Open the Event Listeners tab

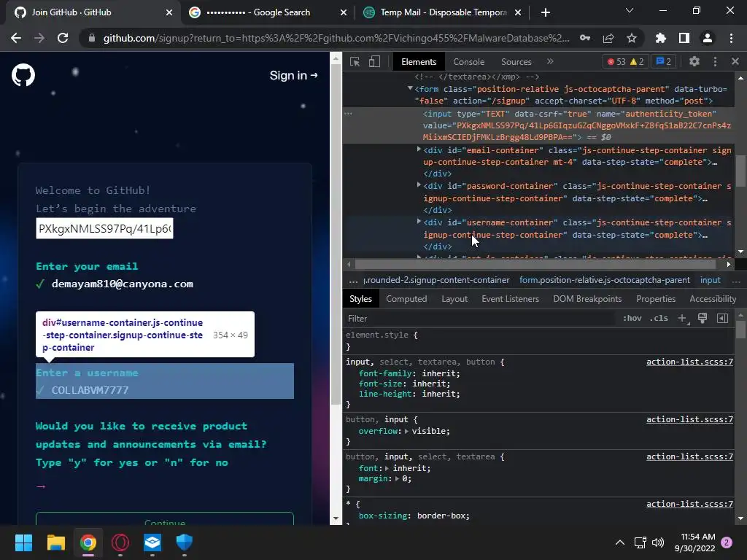click(510, 298)
